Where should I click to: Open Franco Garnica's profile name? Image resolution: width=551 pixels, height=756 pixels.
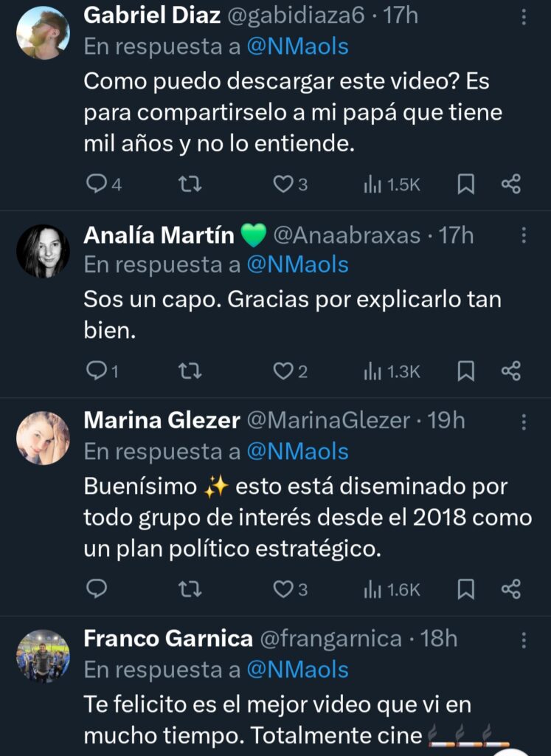point(168,639)
